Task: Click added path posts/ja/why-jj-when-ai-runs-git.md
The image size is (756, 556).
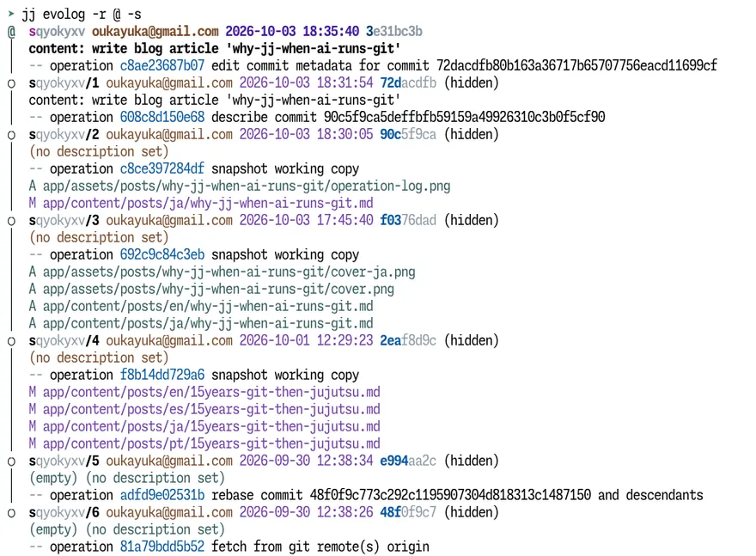Action: (x=208, y=324)
